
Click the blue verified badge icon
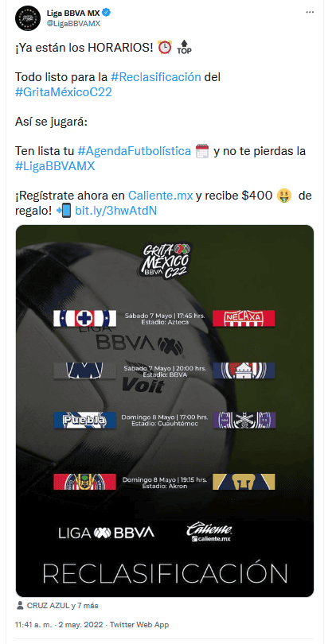point(107,14)
